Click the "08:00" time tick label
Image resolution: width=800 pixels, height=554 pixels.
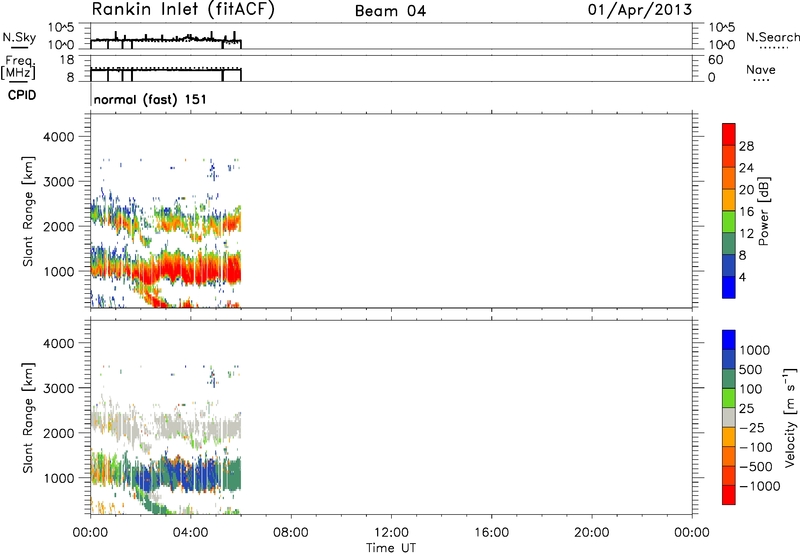point(291,533)
